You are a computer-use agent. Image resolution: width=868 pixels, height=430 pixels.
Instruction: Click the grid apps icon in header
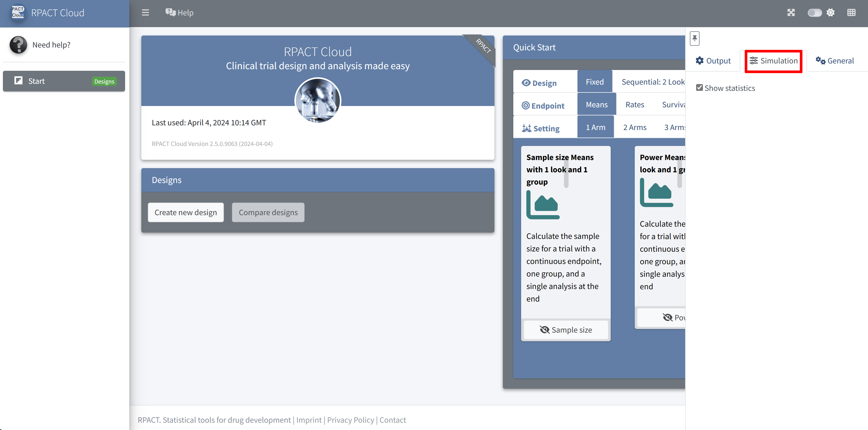click(x=851, y=13)
